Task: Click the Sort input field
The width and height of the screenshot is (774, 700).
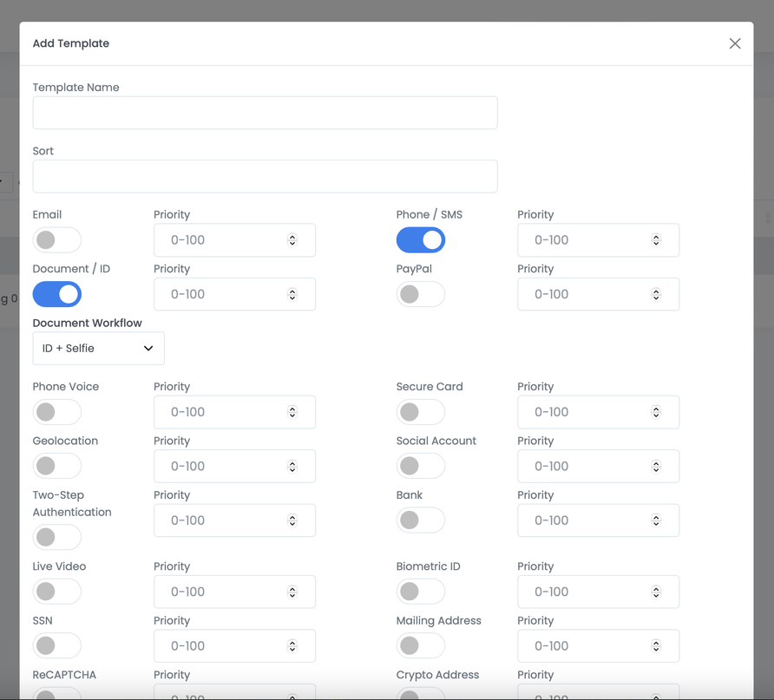Action: coord(265,176)
